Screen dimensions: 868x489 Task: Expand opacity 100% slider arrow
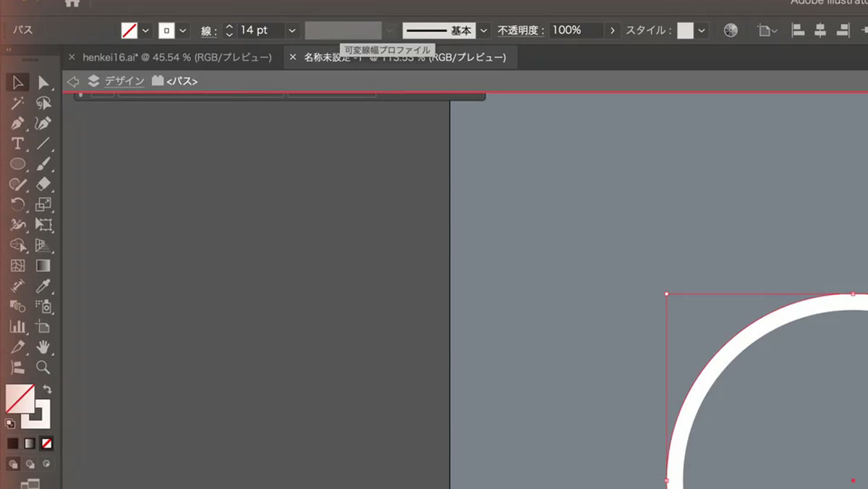coord(613,30)
